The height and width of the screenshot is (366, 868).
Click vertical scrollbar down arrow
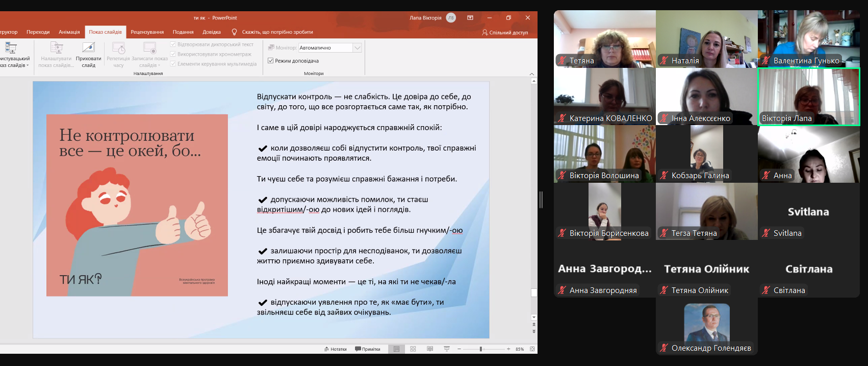click(x=534, y=317)
